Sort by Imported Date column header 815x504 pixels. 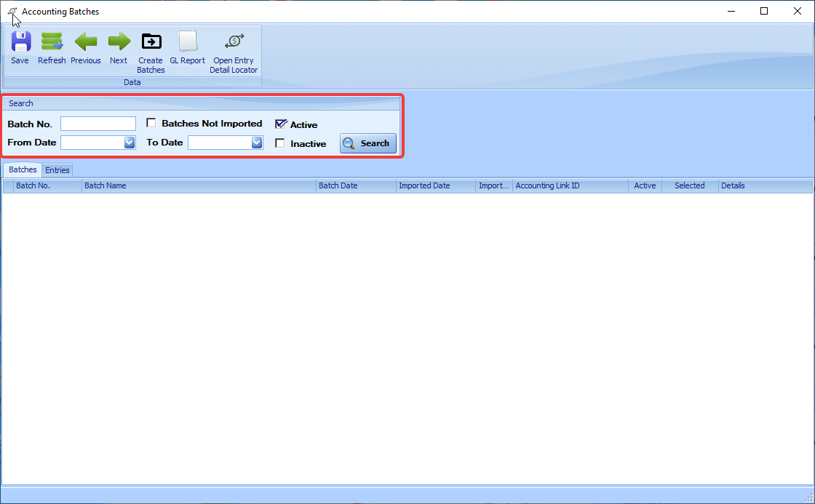point(436,186)
